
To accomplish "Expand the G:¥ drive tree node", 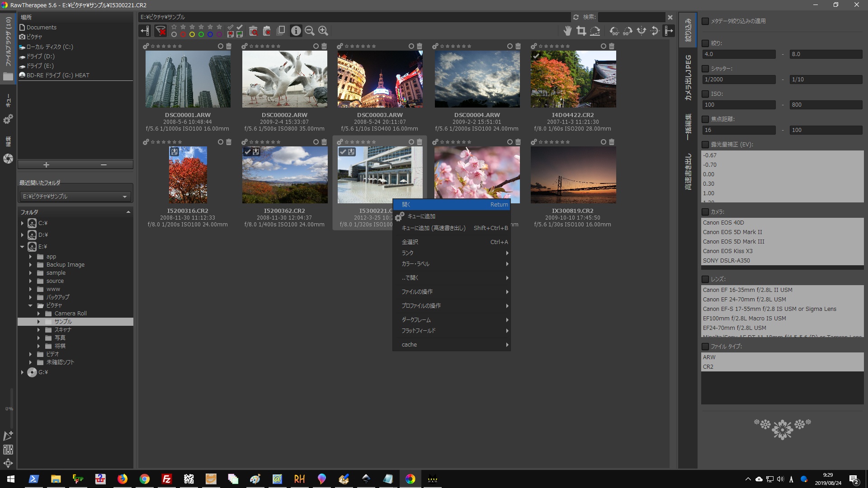I will 22,372.
